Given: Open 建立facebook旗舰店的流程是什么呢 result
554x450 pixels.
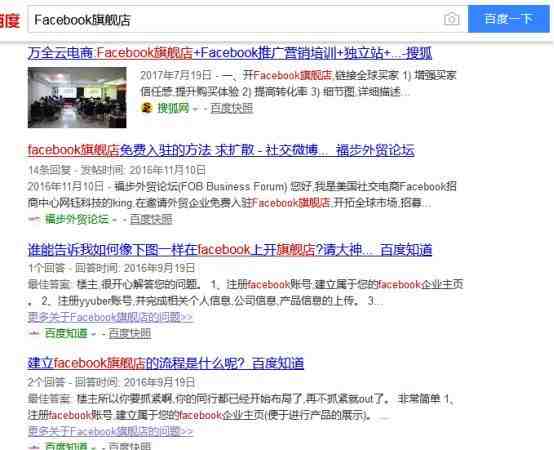Looking at the screenshot, I should tap(166, 363).
